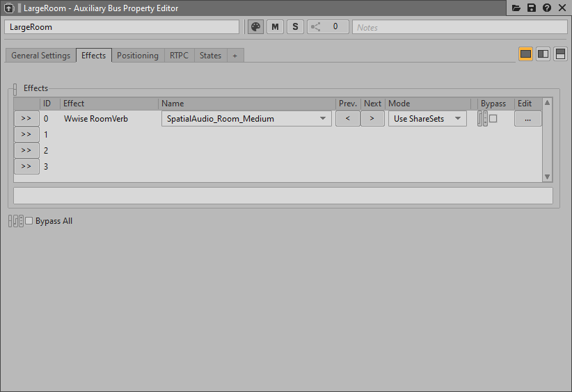This screenshot has height=392, width=572.
Task: Open effect selector for slot 1
Action: 26,134
